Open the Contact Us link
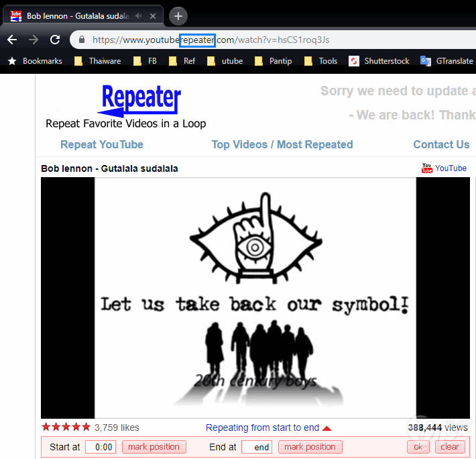The width and height of the screenshot is (476, 459). (x=441, y=144)
